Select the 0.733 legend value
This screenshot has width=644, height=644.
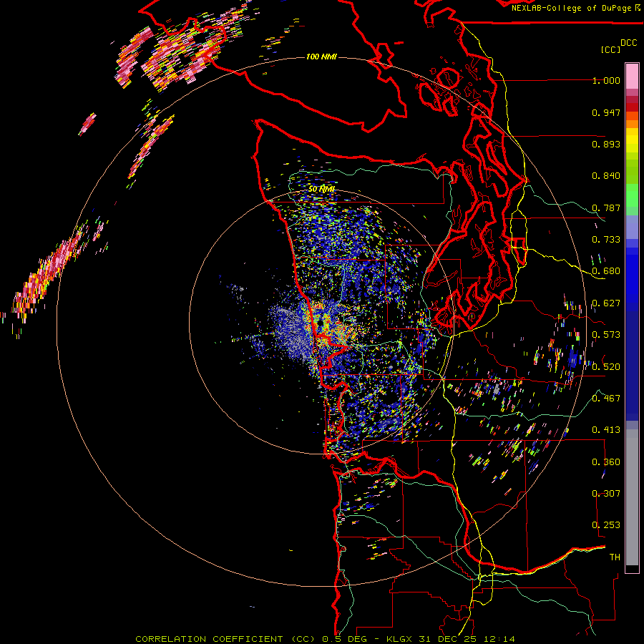tap(606, 240)
